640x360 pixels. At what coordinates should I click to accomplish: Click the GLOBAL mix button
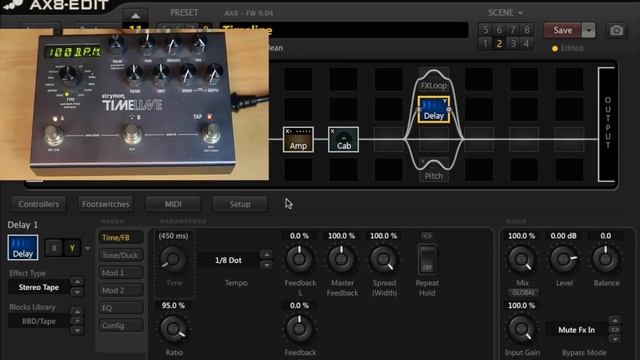pos(523,293)
